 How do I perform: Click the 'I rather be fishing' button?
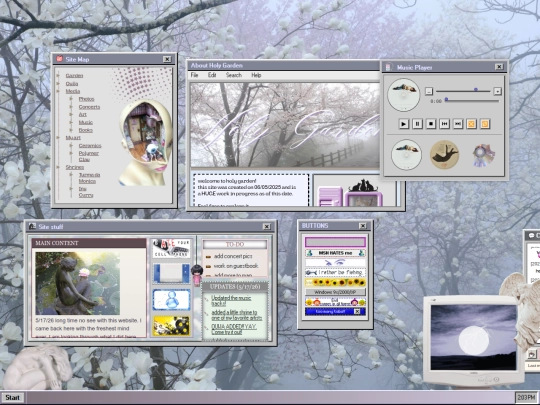coord(335,272)
